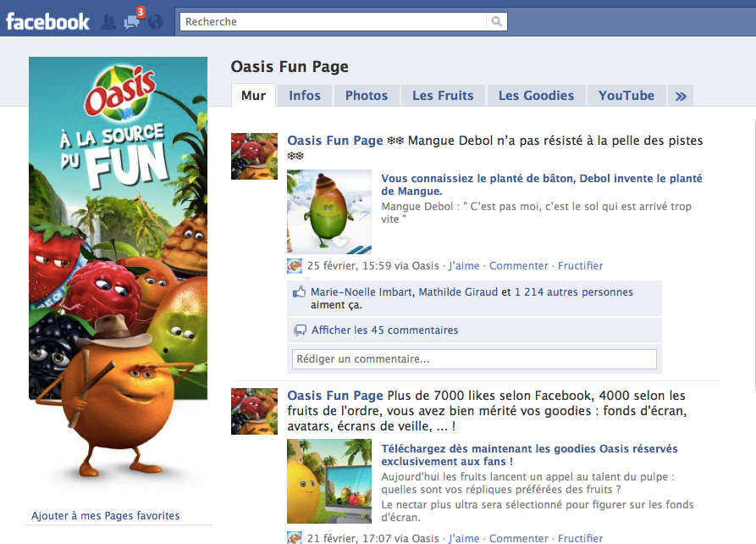Open link 'Téléchargez dès maintenant les goodies'
This screenshot has width=756, height=544.
coord(529,455)
